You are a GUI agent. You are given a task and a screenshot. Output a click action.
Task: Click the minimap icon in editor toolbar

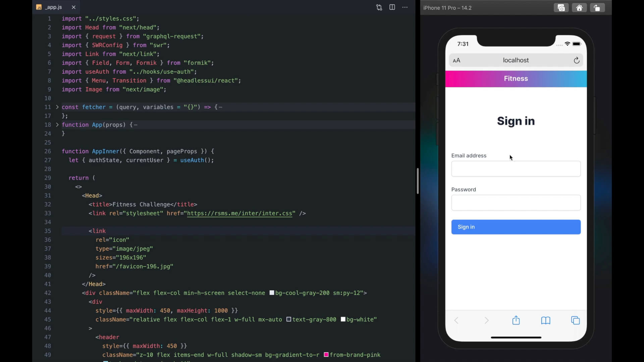point(392,7)
